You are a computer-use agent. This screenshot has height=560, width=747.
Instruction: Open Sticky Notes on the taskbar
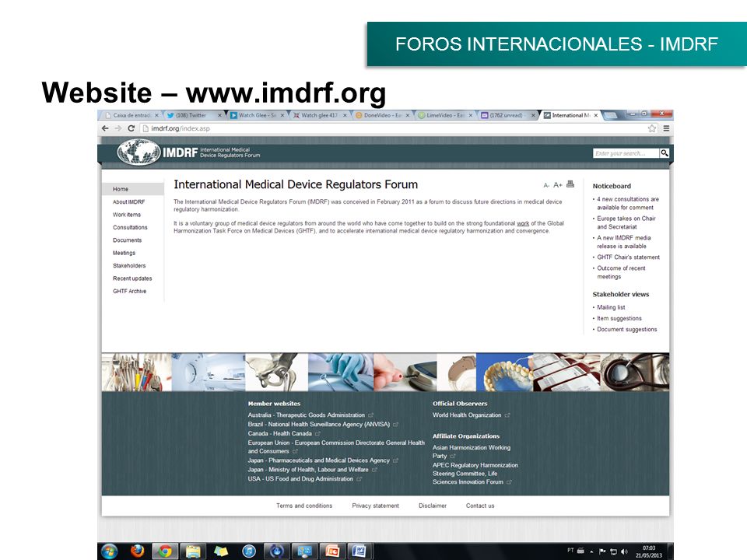(x=220, y=551)
